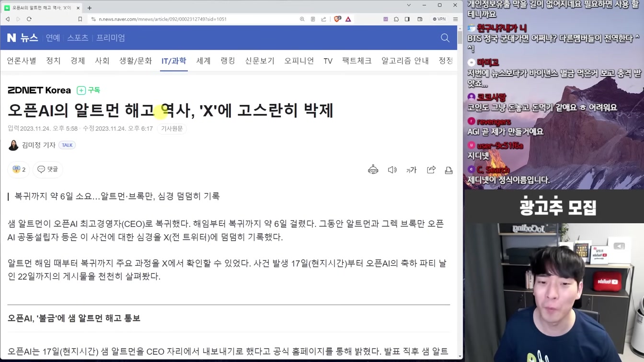644x362 pixels.
Task: Click the Naver N logo
Action: pyautogui.click(x=11, y=38)
